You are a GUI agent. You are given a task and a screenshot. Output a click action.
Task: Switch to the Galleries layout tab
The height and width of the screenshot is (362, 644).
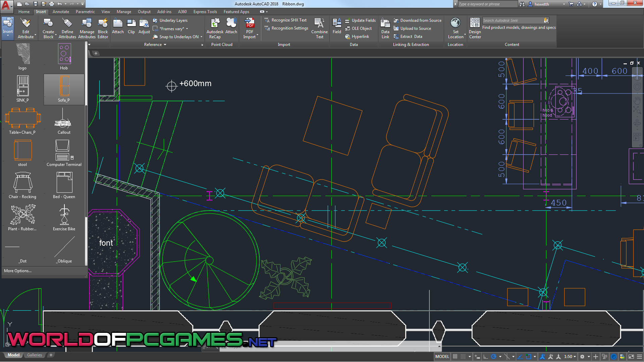pyautogui.click(x=35, y=355)
